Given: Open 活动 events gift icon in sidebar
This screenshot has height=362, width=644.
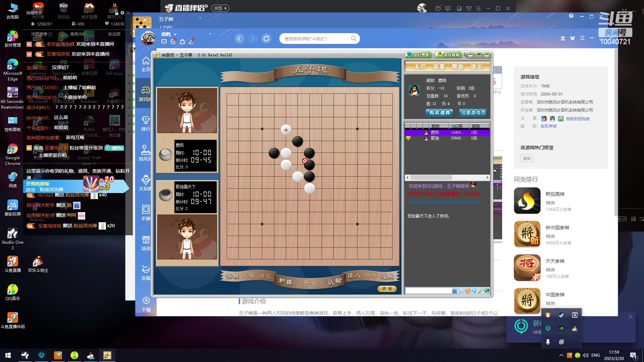Looking at the screenshot, I should point(146,243).
